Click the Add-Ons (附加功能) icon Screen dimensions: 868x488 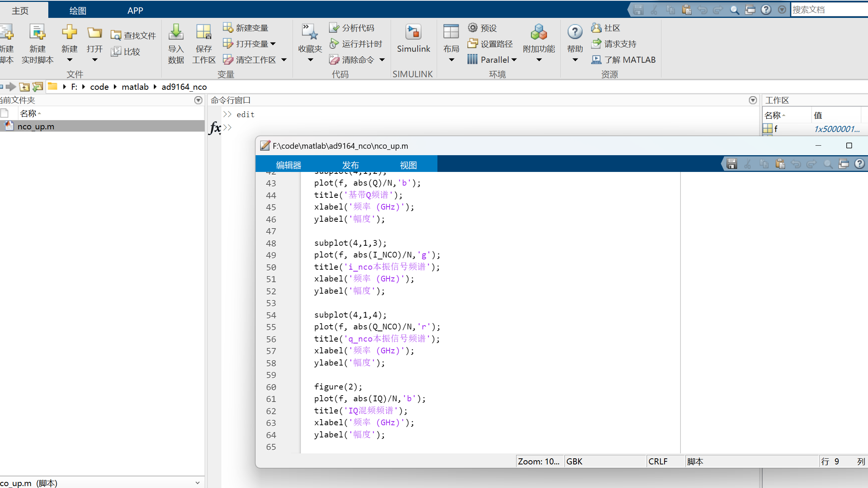[539, 33]
